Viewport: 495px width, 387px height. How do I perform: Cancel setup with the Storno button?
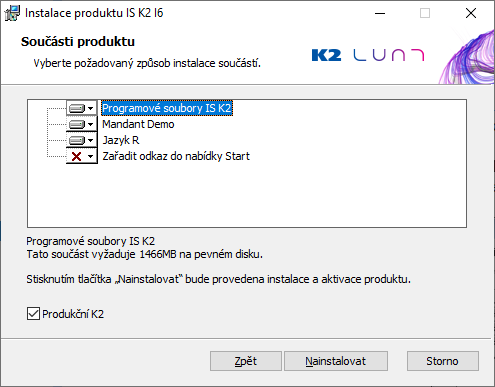click(x=443, y=361)
